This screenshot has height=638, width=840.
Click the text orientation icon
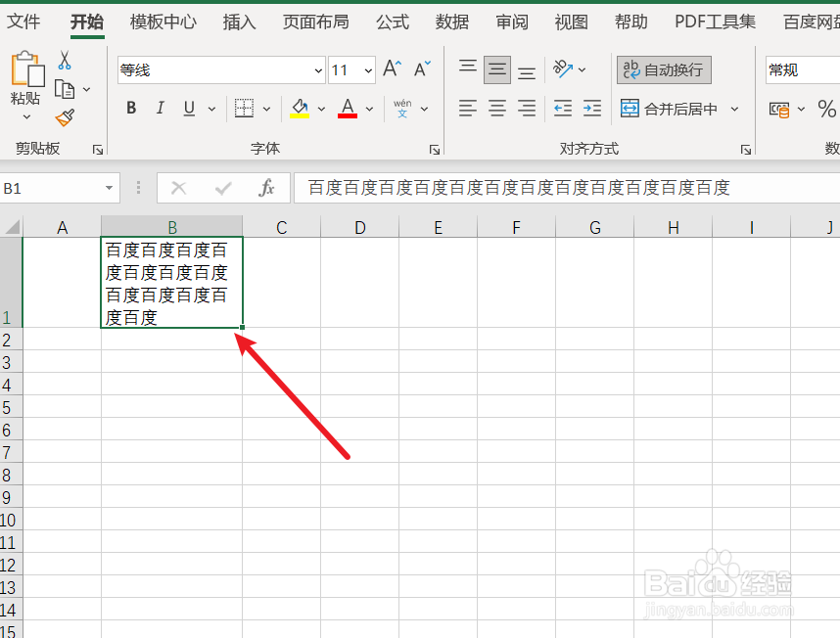coord(563,69)
